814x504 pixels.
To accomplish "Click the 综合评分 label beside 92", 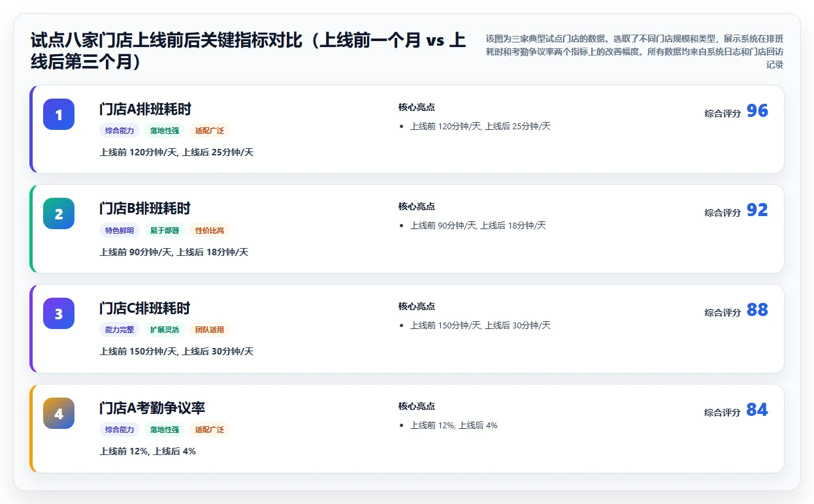I will (723, 213).
